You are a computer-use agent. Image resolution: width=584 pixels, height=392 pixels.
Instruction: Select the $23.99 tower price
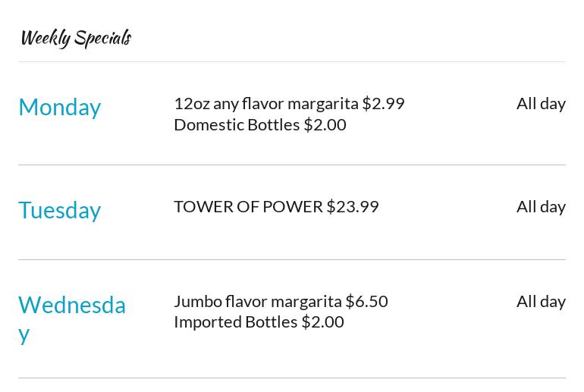pyautogui.click(x=353, y=206)
